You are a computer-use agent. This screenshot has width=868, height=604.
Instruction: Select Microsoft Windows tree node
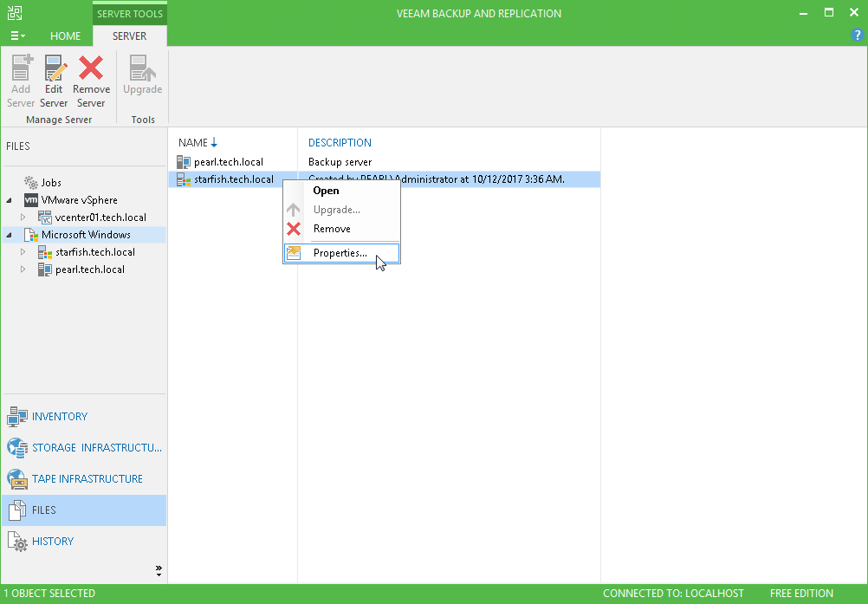click(x=86, y=235)
